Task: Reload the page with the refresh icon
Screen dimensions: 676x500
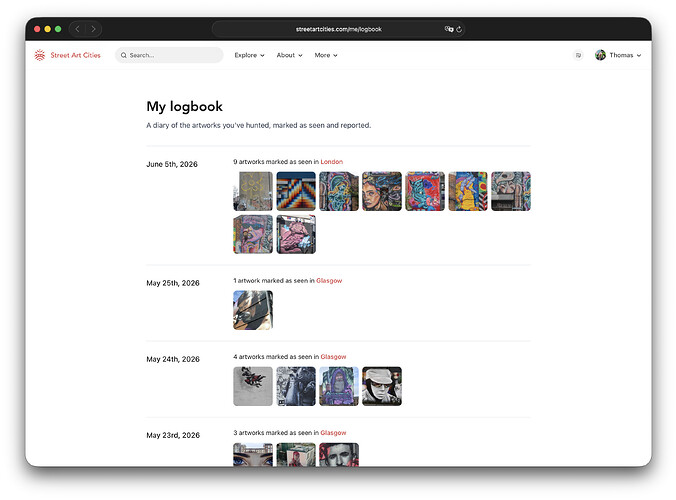Action: pos(459,29)
